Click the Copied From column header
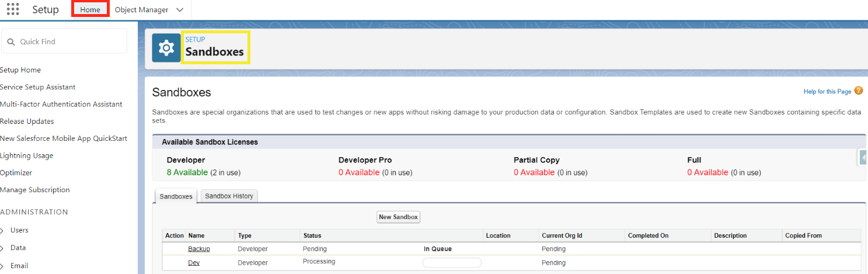Image resolution: width=868 pixels, height=274 pixels. click(x=803, y=235)
